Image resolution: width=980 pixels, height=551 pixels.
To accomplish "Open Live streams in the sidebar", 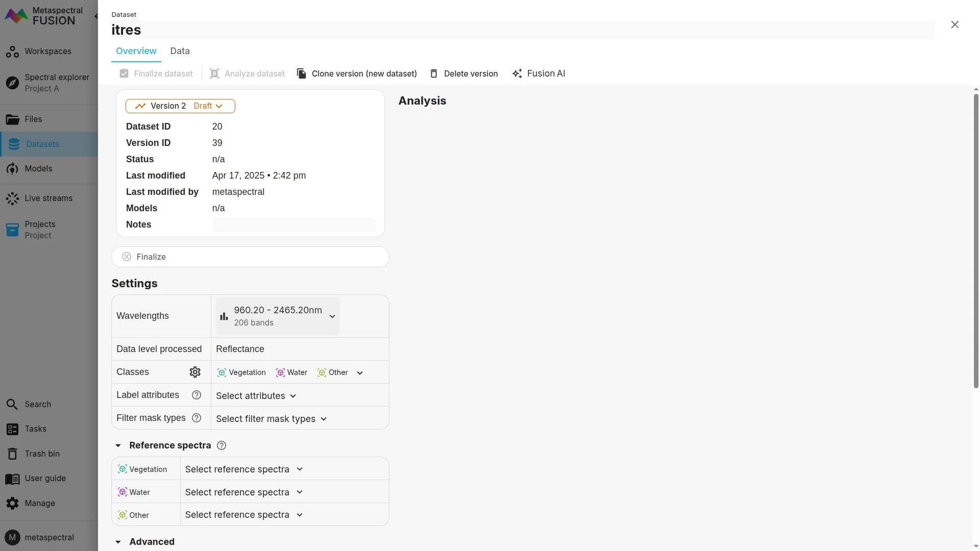I will pos(48,198).
